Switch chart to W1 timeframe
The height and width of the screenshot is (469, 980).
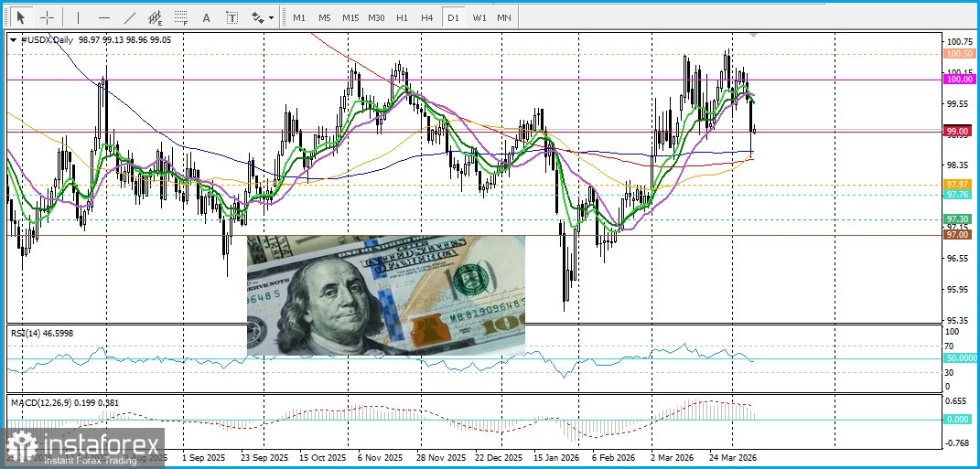[x=479, y=17]
